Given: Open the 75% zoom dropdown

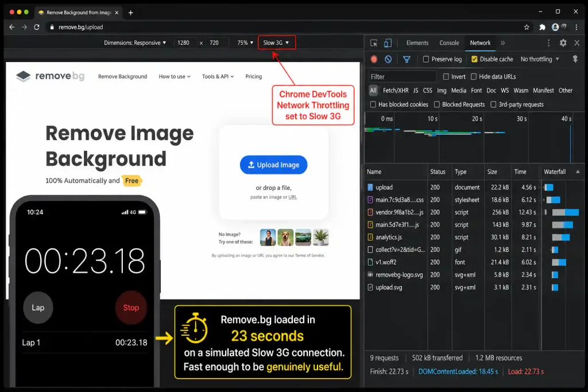Looking at the screenshot, I should click(x=245, y=42).
